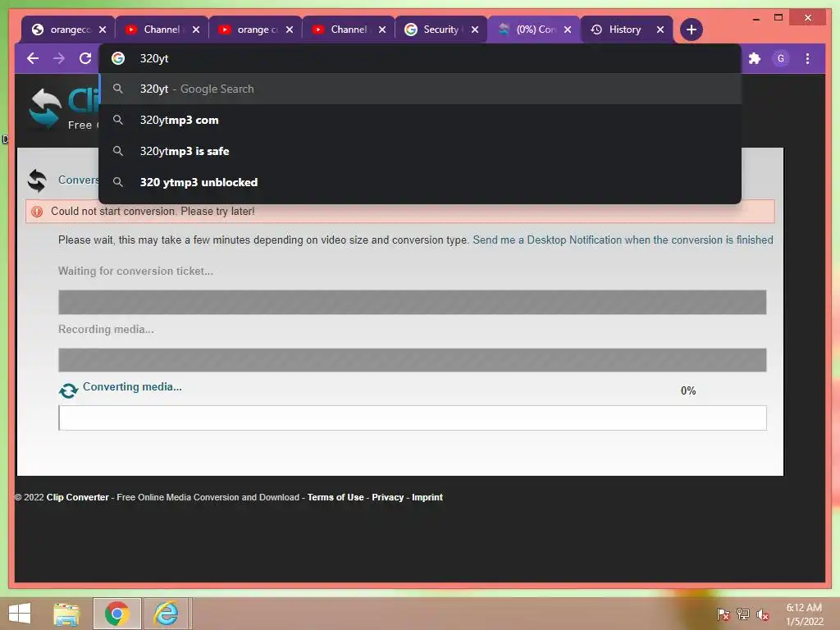This screenshot has width=840, height=630.
Task: Click the network tray icon
Action: [x=743, y=614]
